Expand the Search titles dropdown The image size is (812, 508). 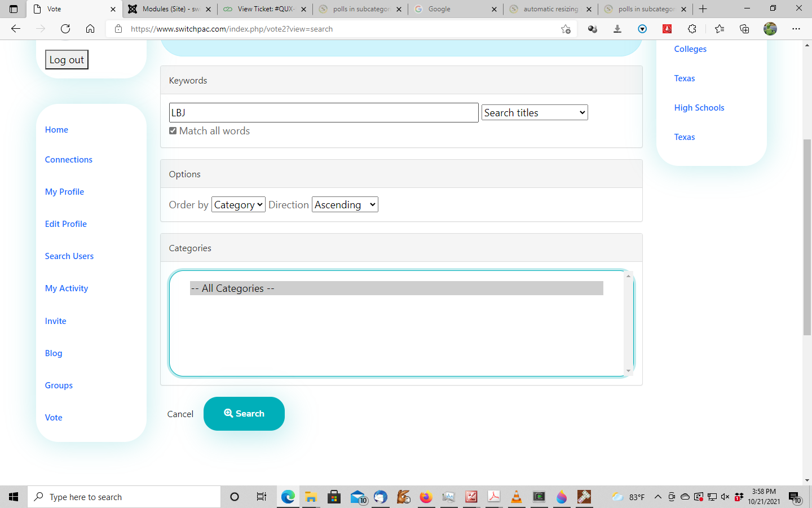(535, 113)
